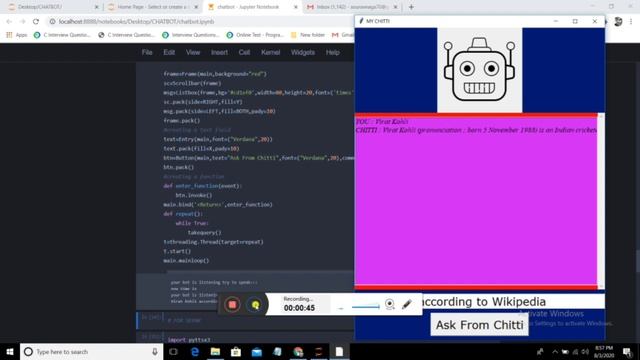Pause recording with the yellow round button

[x=255, y=304]
